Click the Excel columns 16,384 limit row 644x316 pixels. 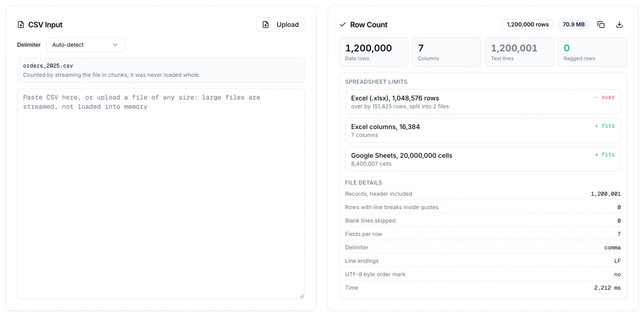click(x=483, y=130)
